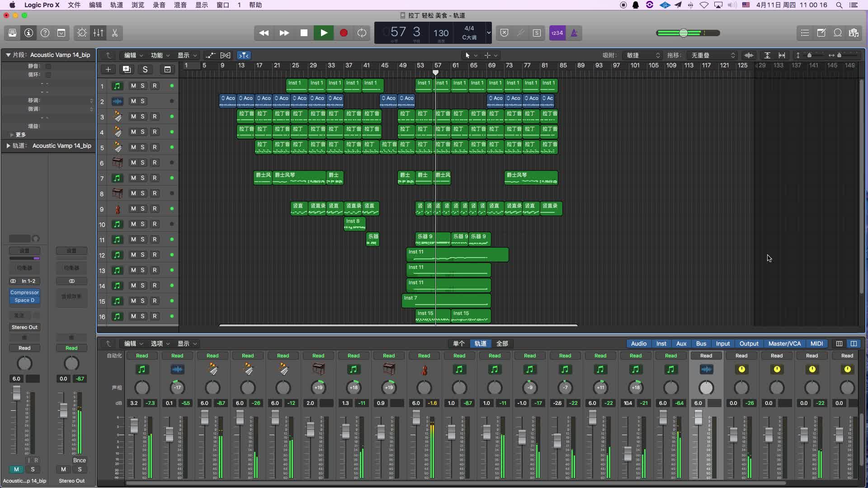Expand the 混音 menu in menubar

click(180, 5)
